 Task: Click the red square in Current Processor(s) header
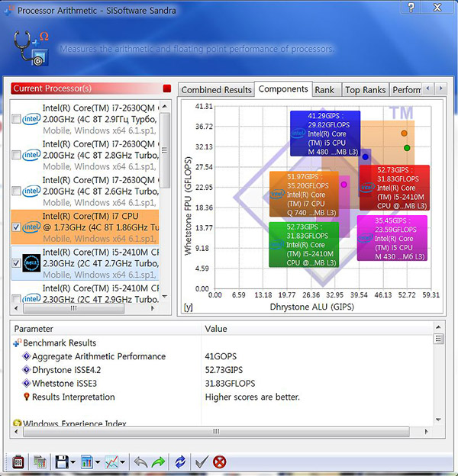click(167, 88)
